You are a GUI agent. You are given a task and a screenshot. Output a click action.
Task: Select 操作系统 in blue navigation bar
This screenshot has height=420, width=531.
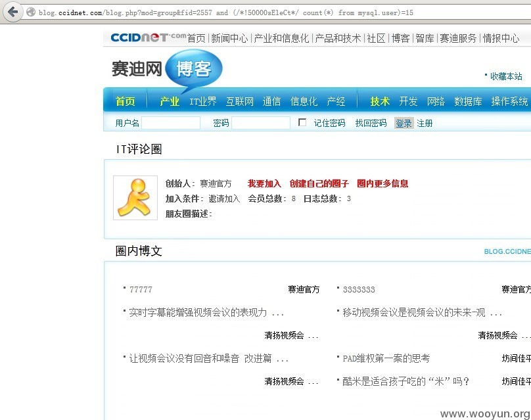tap(509, 101)
